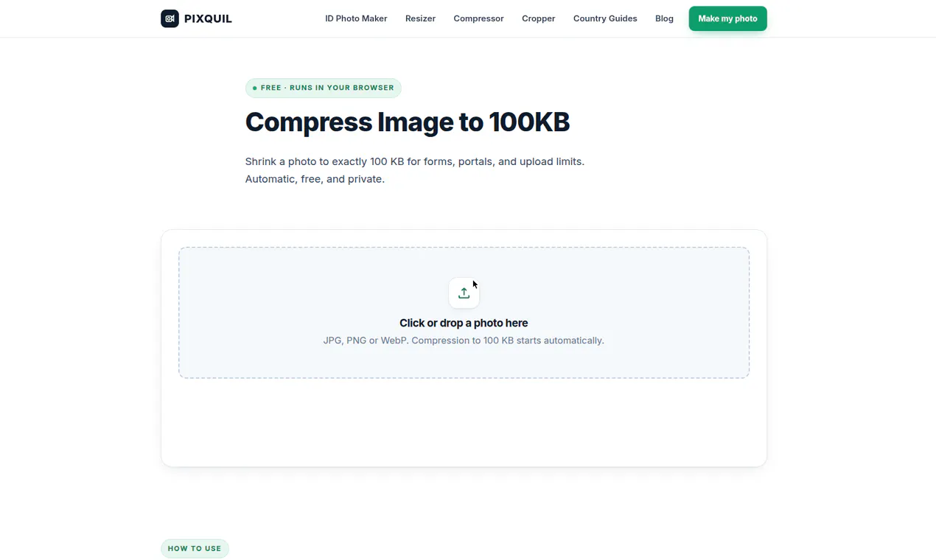Open the Compressor menu item
Image resolution: width=936 pixels, height=560 pixels.
click(478, 18)
